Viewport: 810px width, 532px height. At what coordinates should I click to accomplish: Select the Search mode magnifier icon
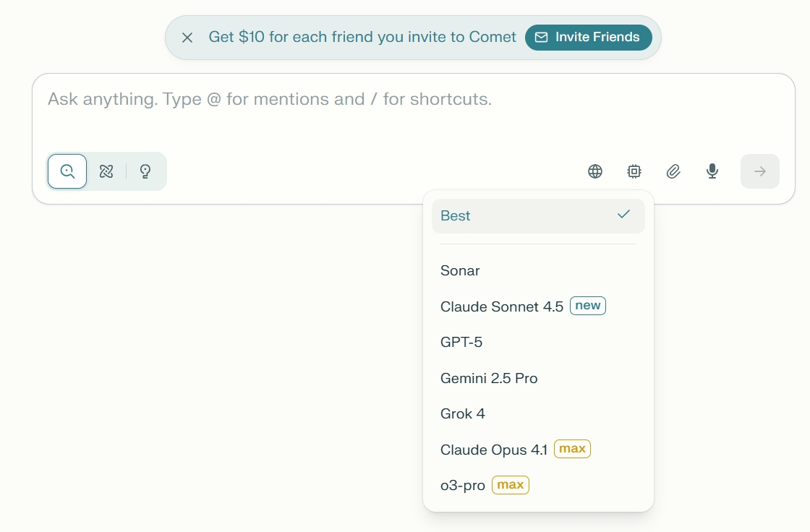pos(67,171)
